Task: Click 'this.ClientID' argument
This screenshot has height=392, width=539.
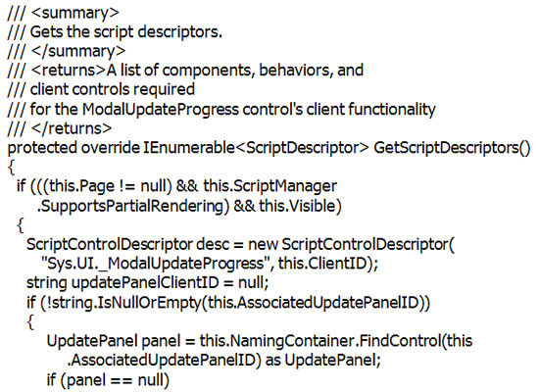Action: point(322,264)
